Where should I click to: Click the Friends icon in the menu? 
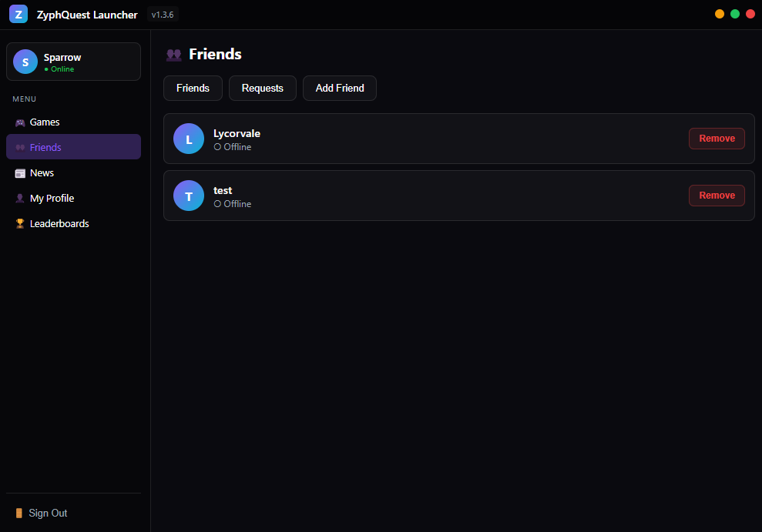(19, 147)
